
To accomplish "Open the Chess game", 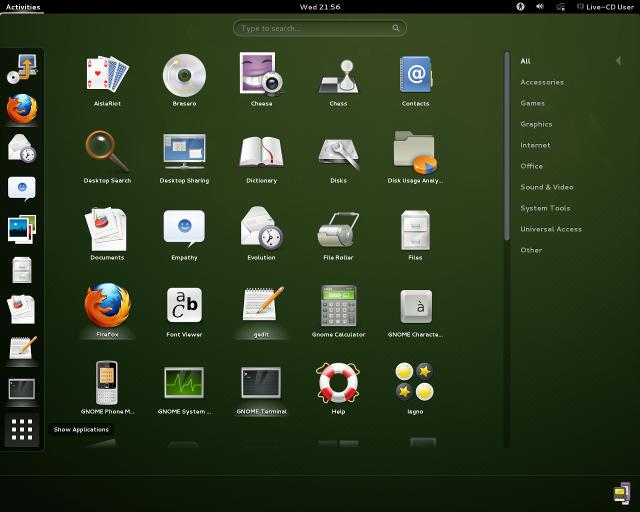I will coord(338,80).
